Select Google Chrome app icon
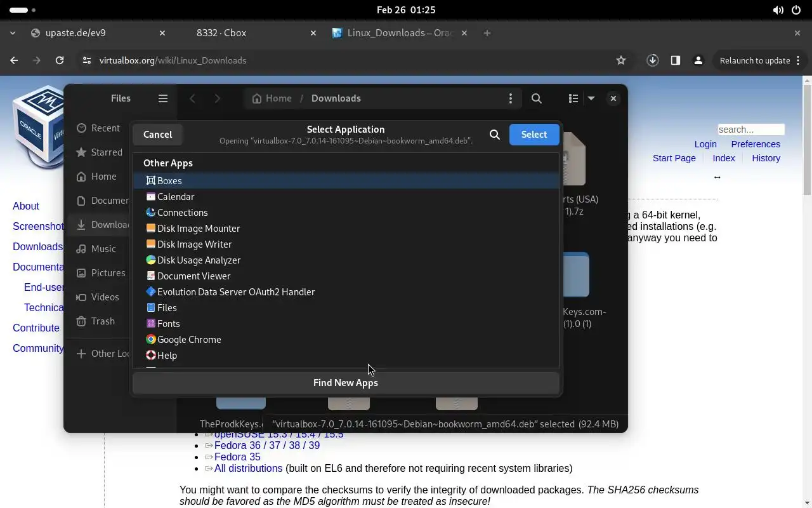 pos(150,340)
